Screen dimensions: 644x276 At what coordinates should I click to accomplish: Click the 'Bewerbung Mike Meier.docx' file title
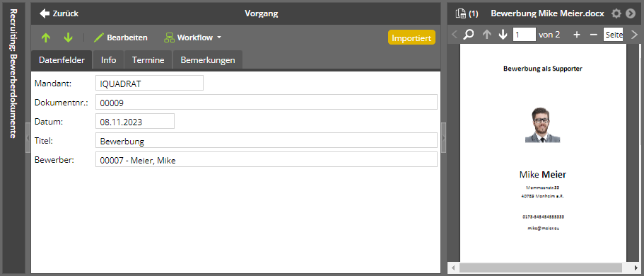pyautogui.click(x=547, y=13)
